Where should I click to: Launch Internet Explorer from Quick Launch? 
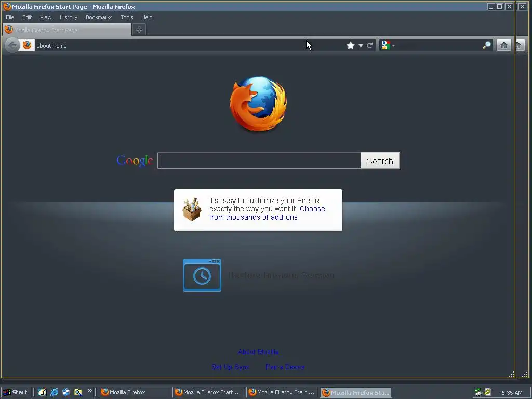(54, 392)
